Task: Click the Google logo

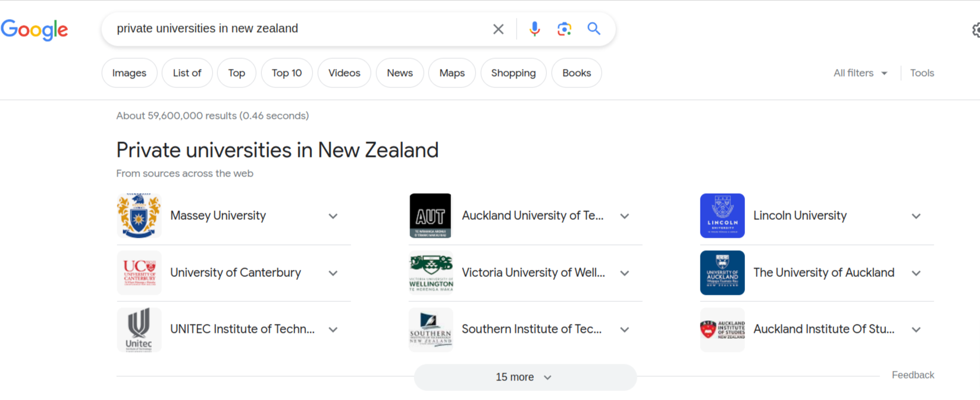Action: coord(35,29)
